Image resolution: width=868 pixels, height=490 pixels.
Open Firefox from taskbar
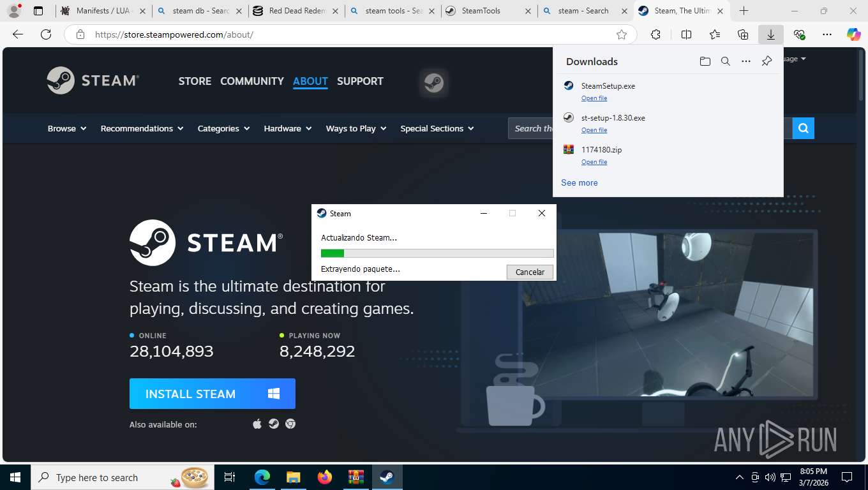[x=325, y=477]
